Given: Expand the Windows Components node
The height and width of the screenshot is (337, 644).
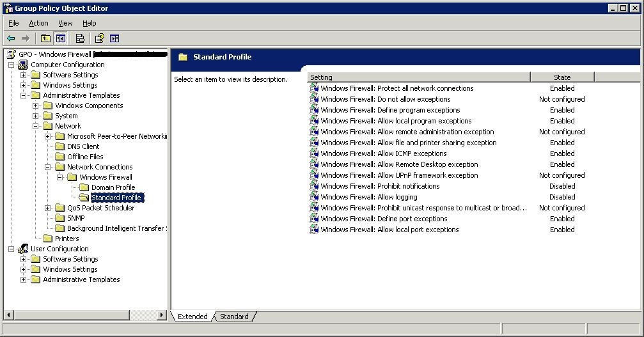Looking at the screenshot, I should click(36, 106).
